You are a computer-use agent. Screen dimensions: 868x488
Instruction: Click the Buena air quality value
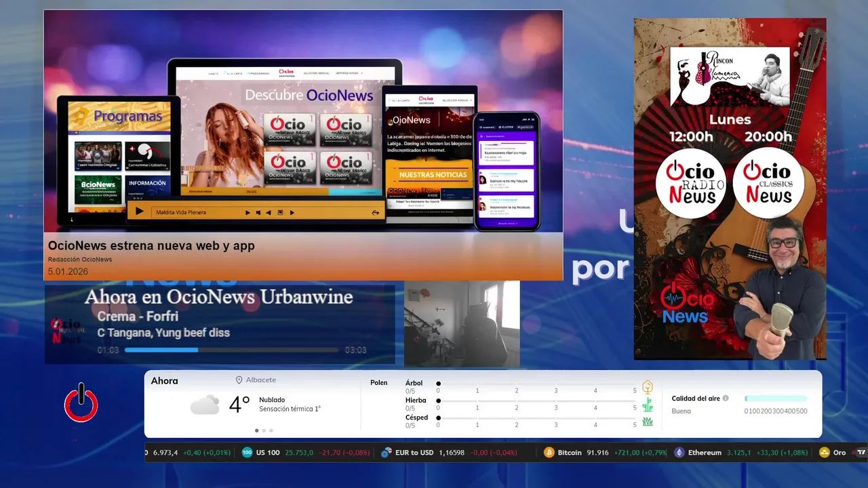coord(682,411)
